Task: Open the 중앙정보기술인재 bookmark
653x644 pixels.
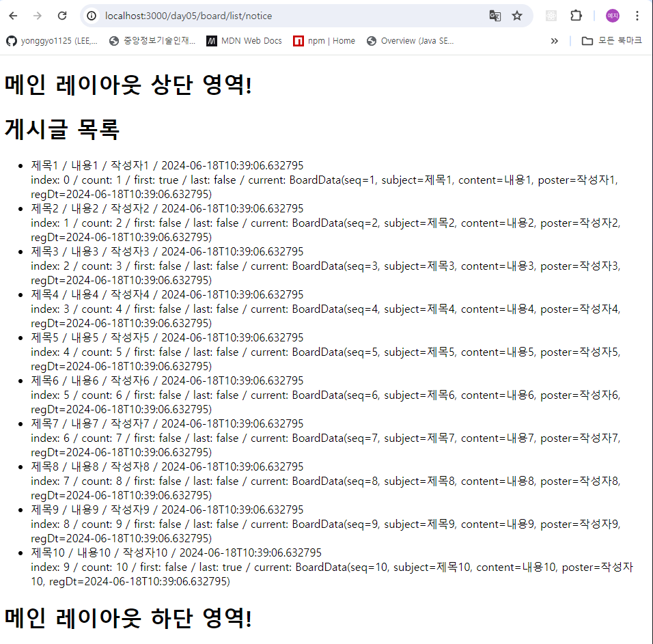Action: pos(152,41)
